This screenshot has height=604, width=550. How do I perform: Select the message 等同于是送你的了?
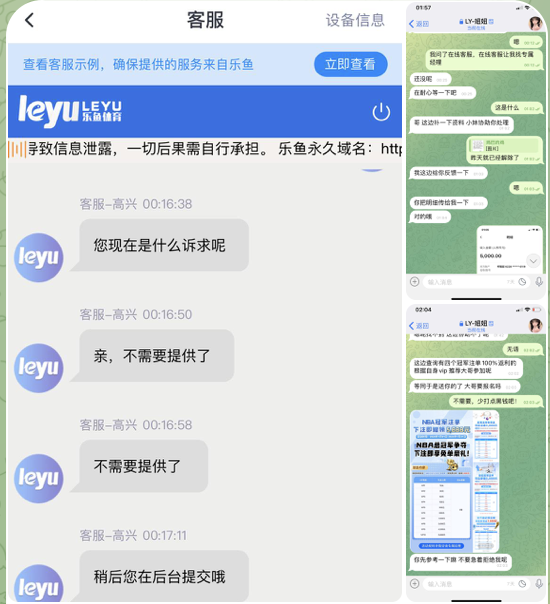pyautogui.click(x=464, y=386)
